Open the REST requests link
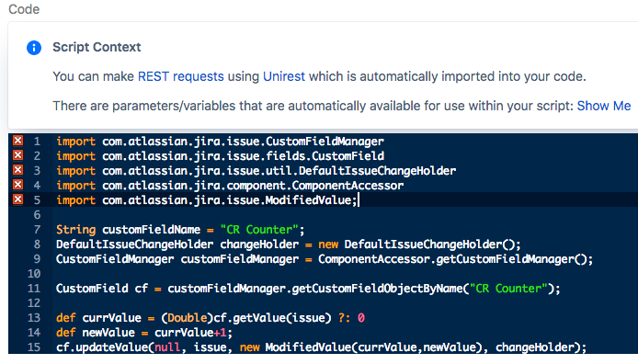The height and width of the screenshot is (364, 638). [x=181, y=76]
